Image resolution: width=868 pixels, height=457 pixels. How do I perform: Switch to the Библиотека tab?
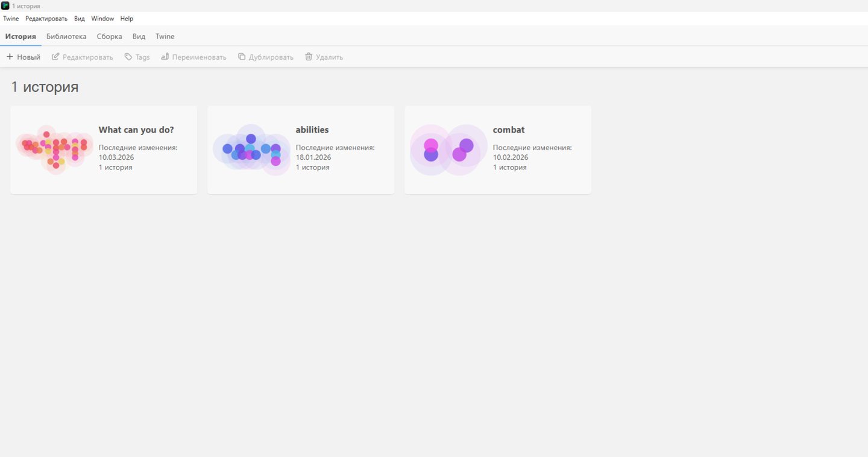click(x=66, y=36)
